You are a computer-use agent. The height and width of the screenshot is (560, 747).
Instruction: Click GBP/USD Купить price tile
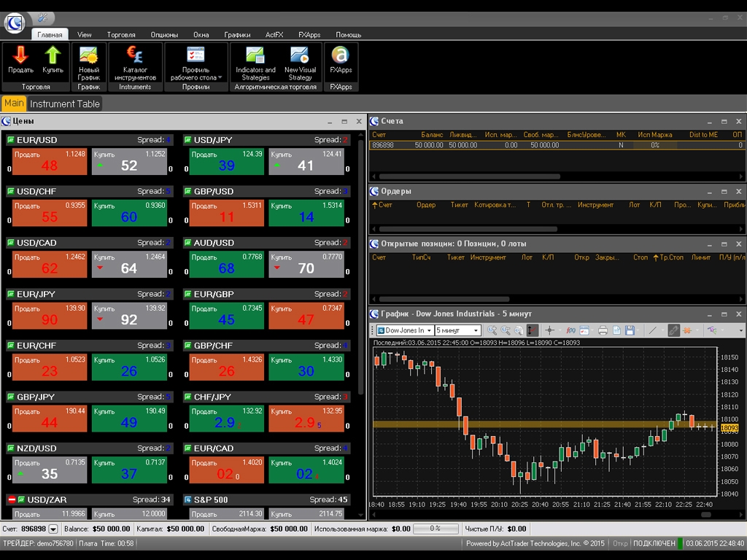(x=306, y=212)
